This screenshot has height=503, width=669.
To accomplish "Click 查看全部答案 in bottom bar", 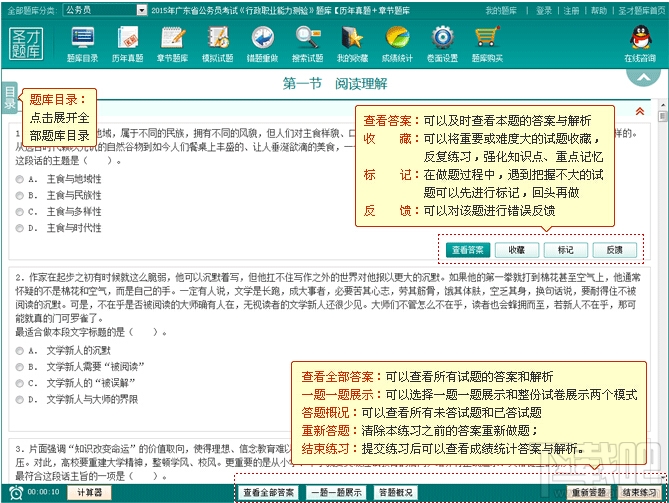I will pos(268,493).
